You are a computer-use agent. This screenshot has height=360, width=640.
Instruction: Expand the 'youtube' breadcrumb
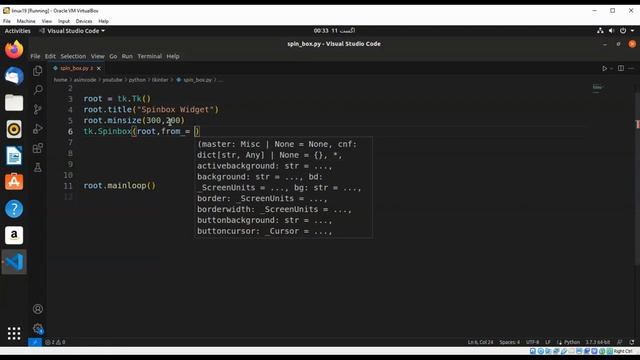pyautogui.click(x=112, y=80)
